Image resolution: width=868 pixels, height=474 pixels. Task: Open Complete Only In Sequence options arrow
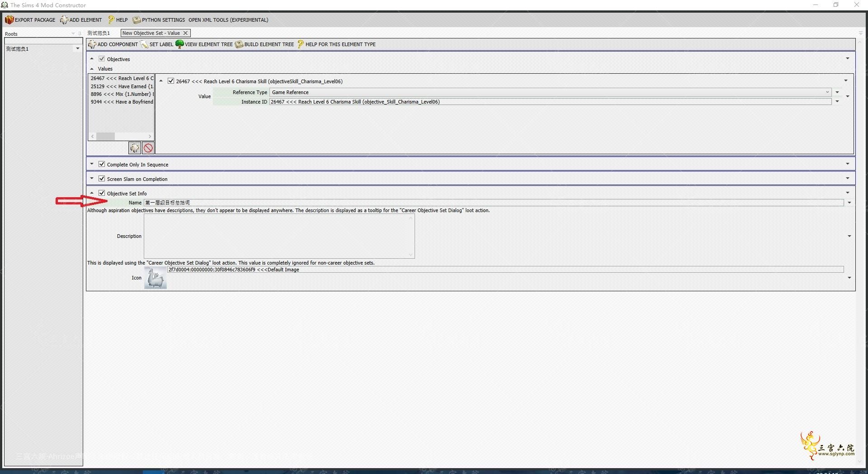pos(848,164)
